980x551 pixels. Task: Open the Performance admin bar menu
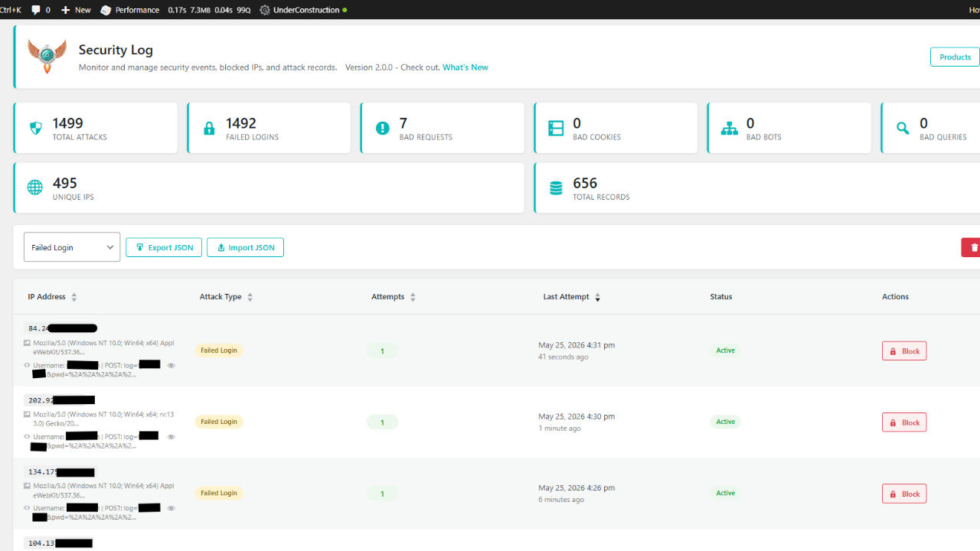(130, 10)
